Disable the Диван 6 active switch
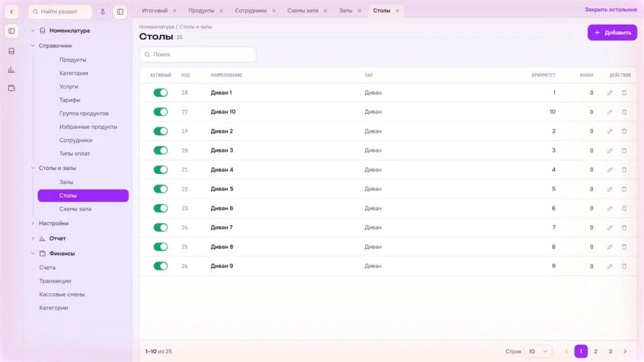The width and height of the screenshot is (644, 362). [x=161, y=208]
